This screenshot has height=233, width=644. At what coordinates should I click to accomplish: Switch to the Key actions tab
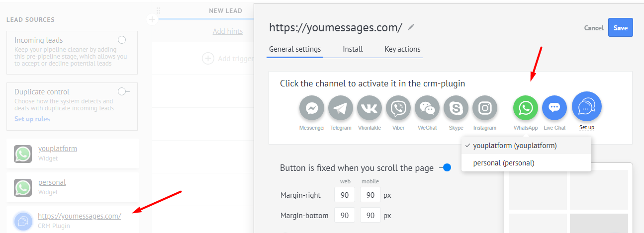(x=402, y=49)
